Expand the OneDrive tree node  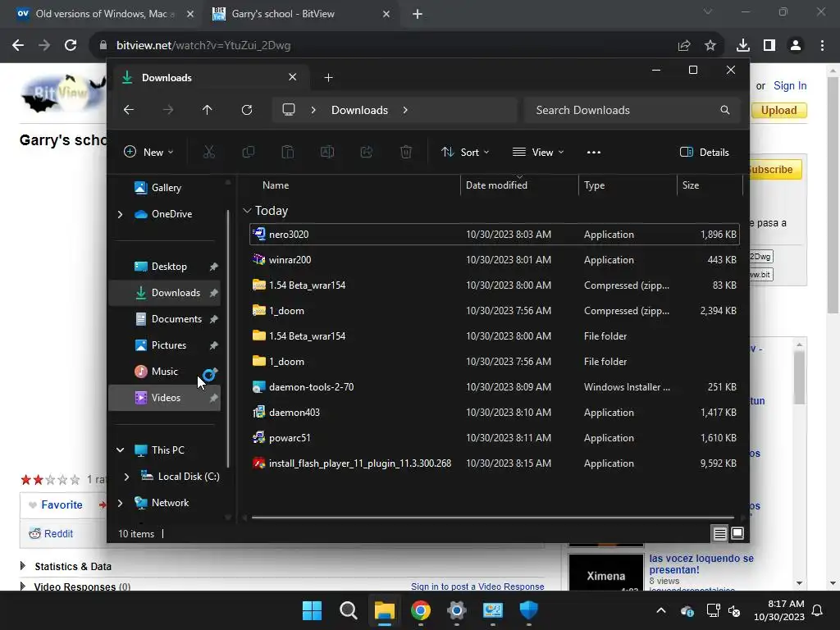coord(120,214)
